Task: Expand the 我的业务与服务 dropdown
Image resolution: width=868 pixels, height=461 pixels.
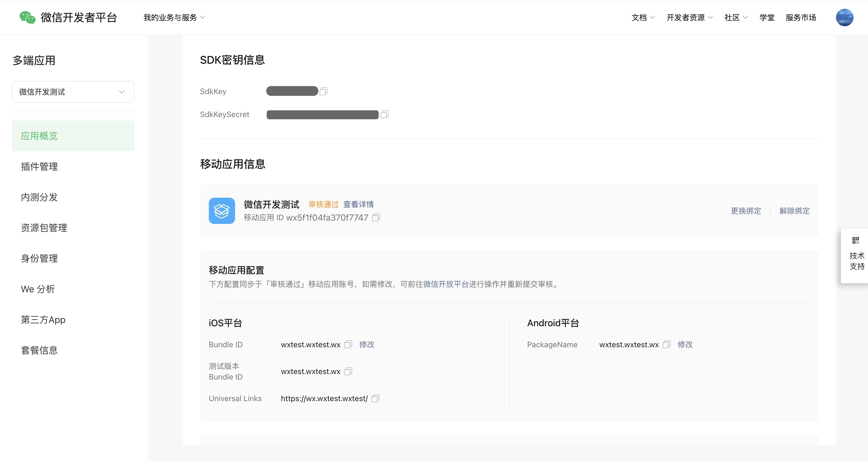Action: click(x=174, y=17)
